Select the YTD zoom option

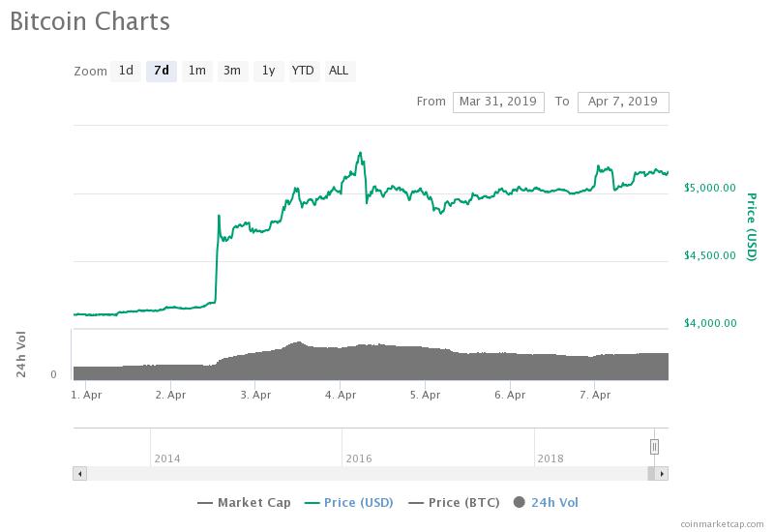303,71
